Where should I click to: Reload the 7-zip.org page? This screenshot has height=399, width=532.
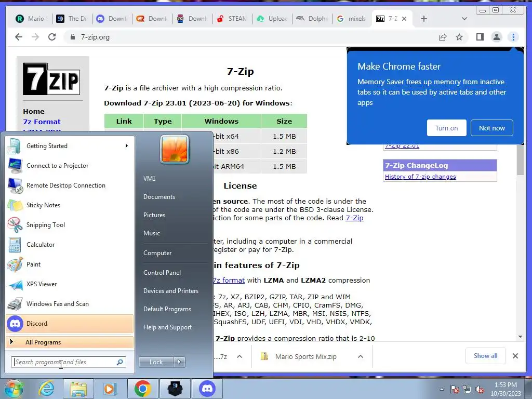click(x=52, y=37)
